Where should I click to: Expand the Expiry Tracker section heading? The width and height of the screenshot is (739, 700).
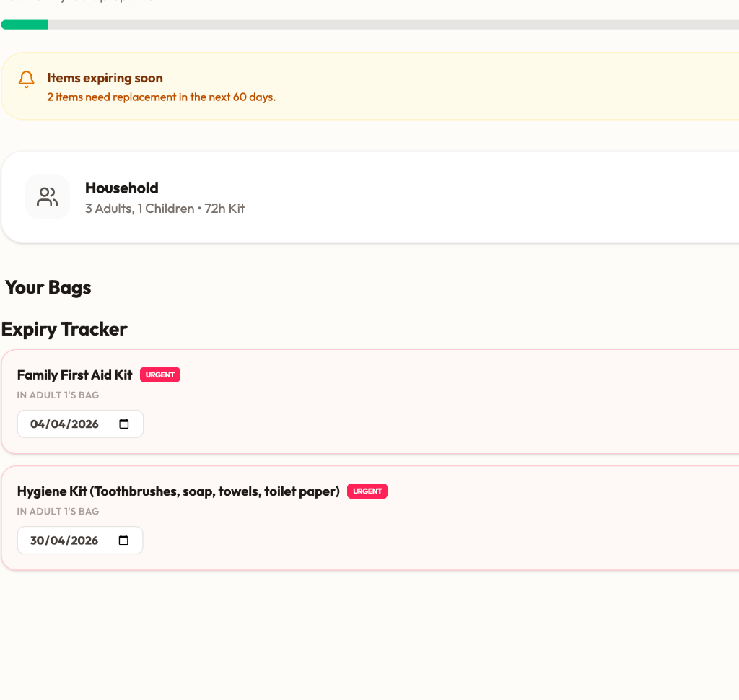point(64,329)
